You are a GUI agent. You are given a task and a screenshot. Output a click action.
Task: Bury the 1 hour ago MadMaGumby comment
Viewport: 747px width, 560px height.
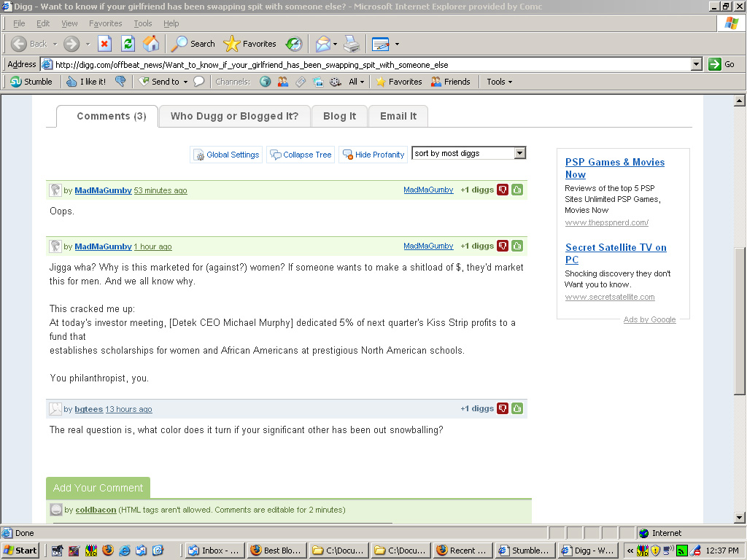(502, 246)
